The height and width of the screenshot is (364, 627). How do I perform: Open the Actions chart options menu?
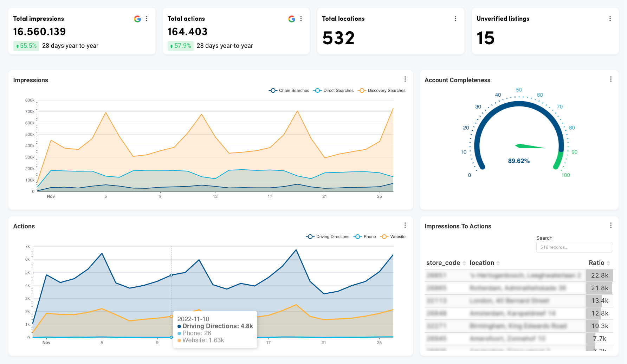405,225
